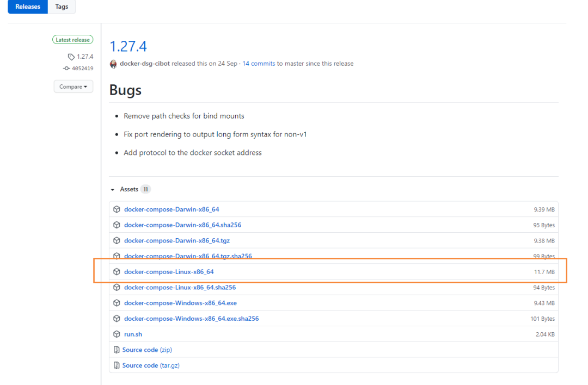
Task: Open commit 4052419
Action: point(83,69)
